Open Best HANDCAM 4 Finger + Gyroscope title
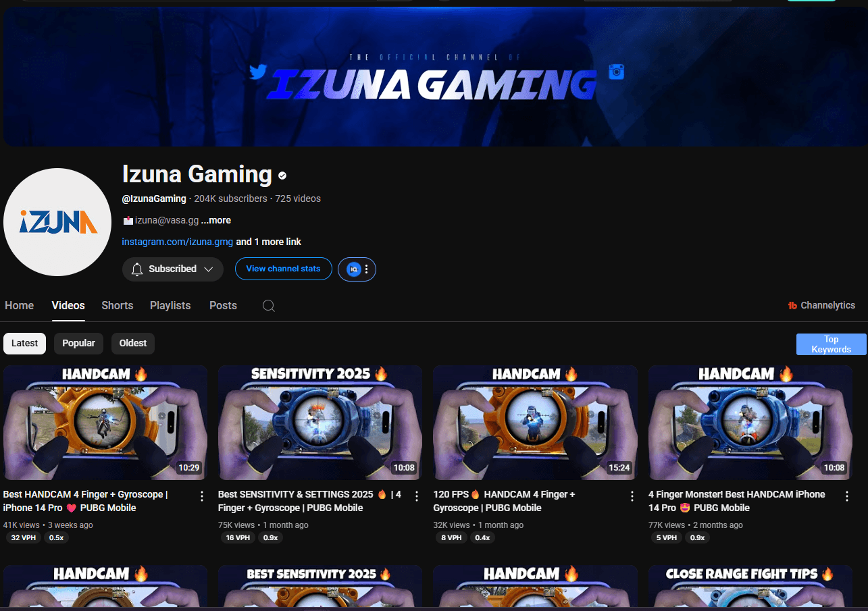This screenshot has height=611, width=868. [86, 501]
